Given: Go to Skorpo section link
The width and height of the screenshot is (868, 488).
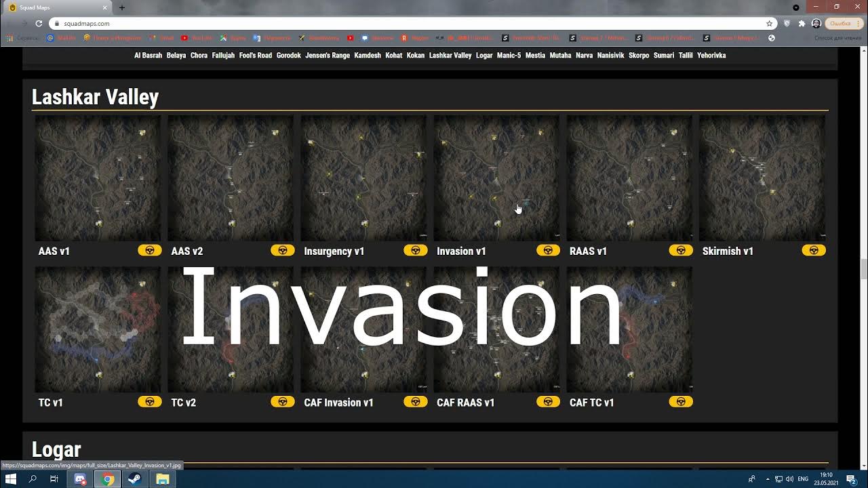Looking at the screenshot, I should click(x=639, y=56).
